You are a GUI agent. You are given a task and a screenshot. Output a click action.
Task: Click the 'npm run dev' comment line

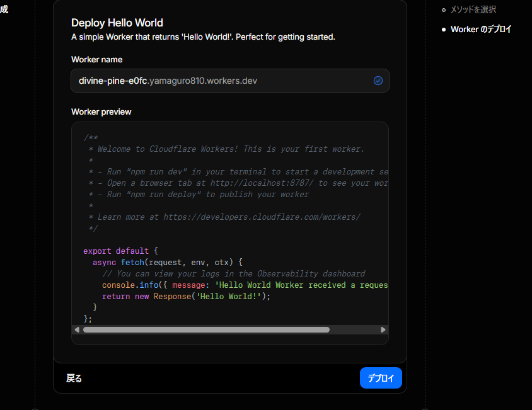pyautogui.click(x=238, y=171)
